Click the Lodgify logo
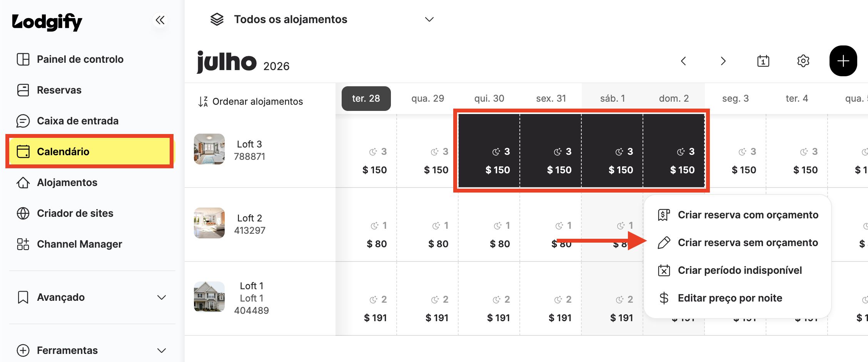This screenshot has width=868, height=362. (x=47, y=22)
